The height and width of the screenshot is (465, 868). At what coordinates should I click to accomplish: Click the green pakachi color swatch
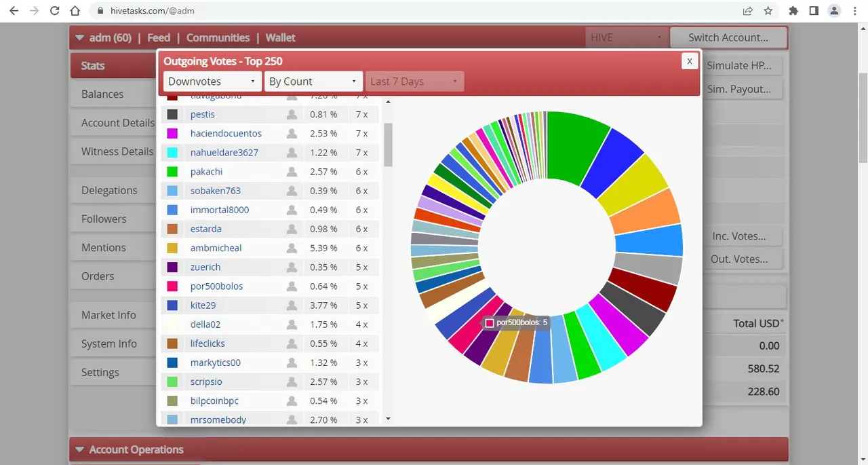click(172, 172)
